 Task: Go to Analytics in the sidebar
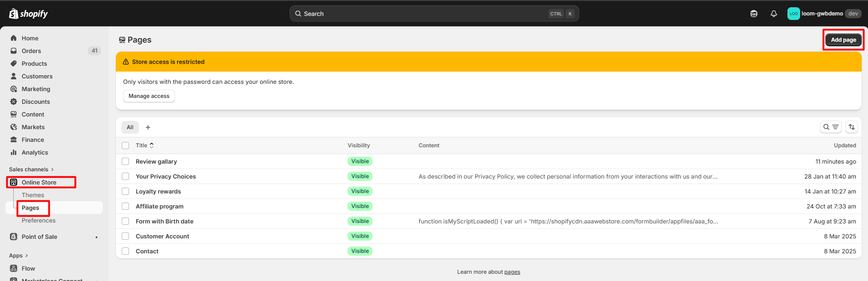coord(35,152)
